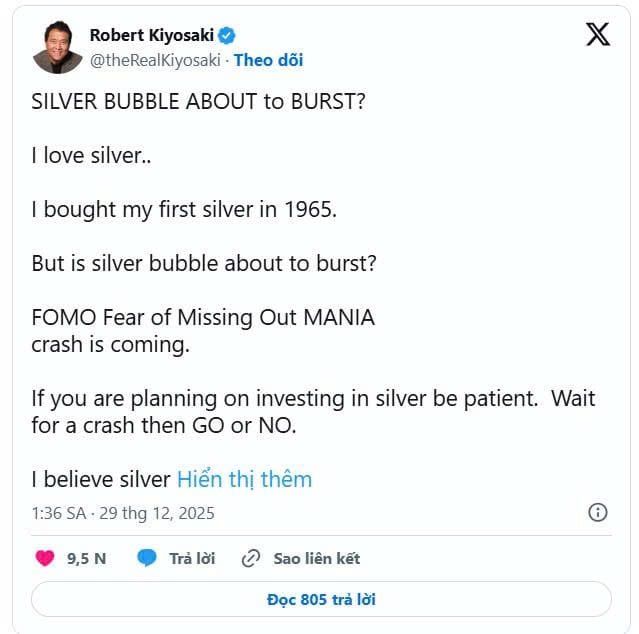
Task: Open Robert Kiyosaki's profile picture
Action: (57, 47)
